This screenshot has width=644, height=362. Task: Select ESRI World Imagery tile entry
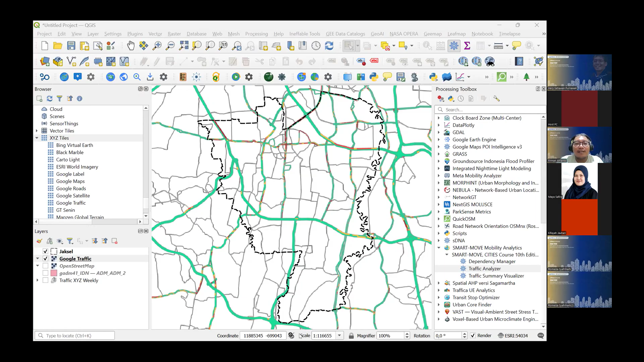click(x=77, y=167)
